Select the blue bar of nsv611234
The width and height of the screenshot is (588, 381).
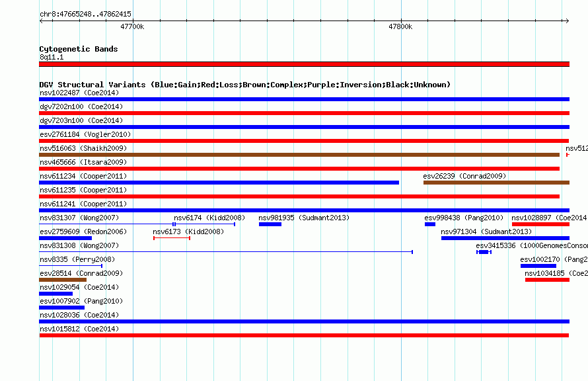tap(219, 183)
